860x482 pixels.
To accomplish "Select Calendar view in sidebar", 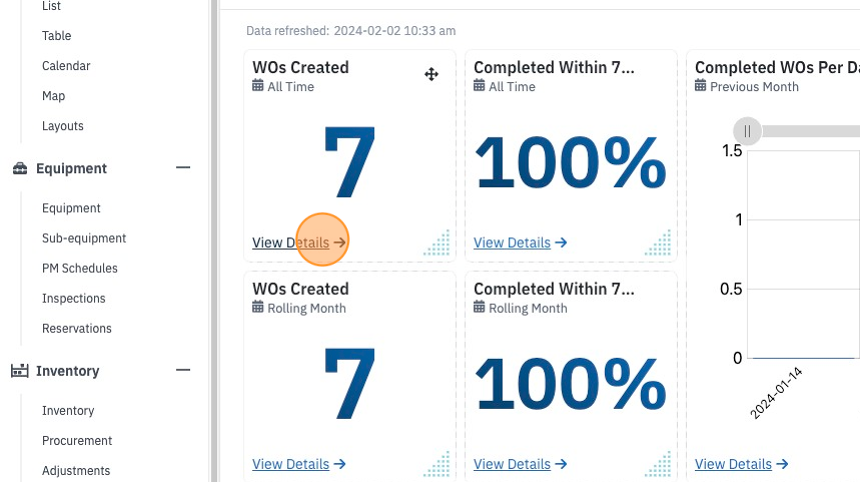I will [x=66, y=66].
